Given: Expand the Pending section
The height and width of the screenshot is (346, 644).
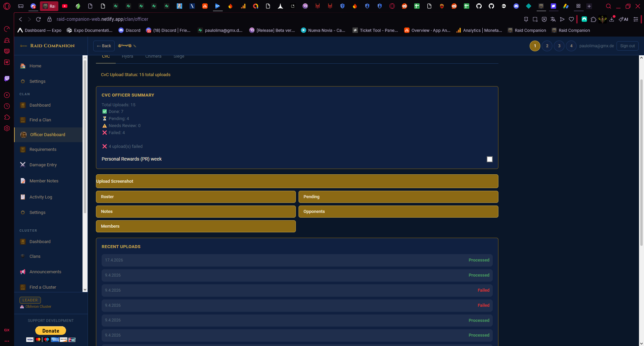Looking at the screenshot, I should click(398, 197).
